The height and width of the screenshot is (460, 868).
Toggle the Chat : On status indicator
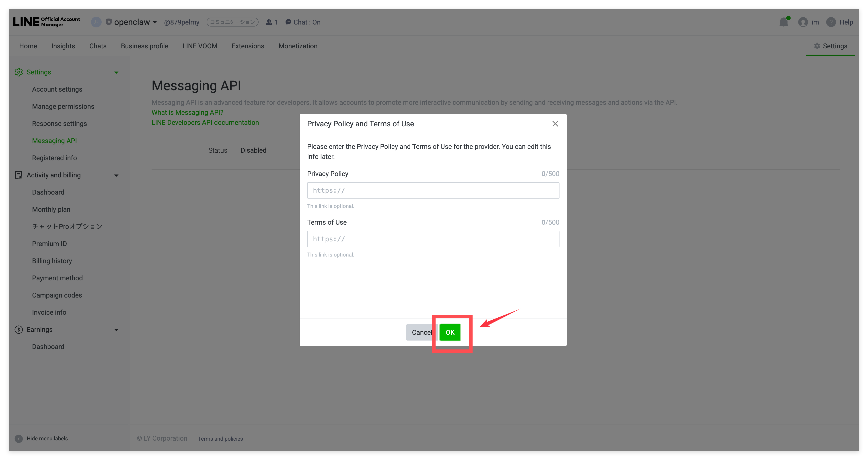tap(302, 22)
